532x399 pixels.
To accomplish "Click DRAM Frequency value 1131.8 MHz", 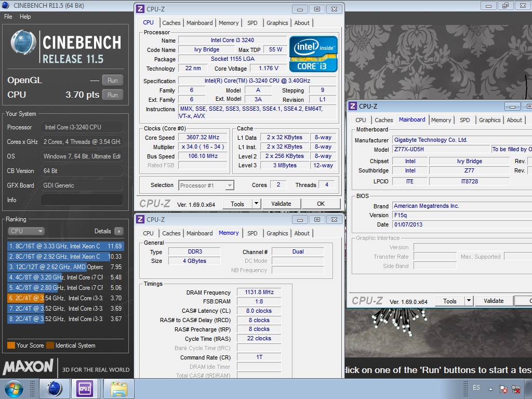I will (x=259, y=292).
